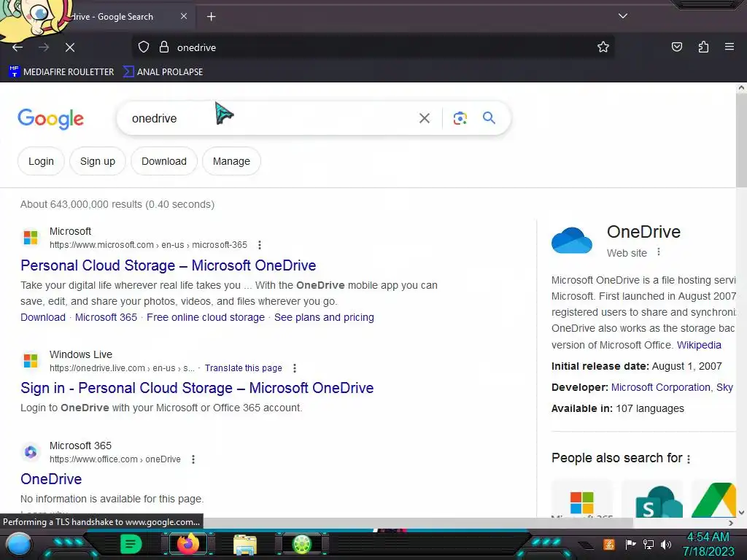Search by image with Google Lens icon
The image size is (747, 560).
[x=460, y=118]
